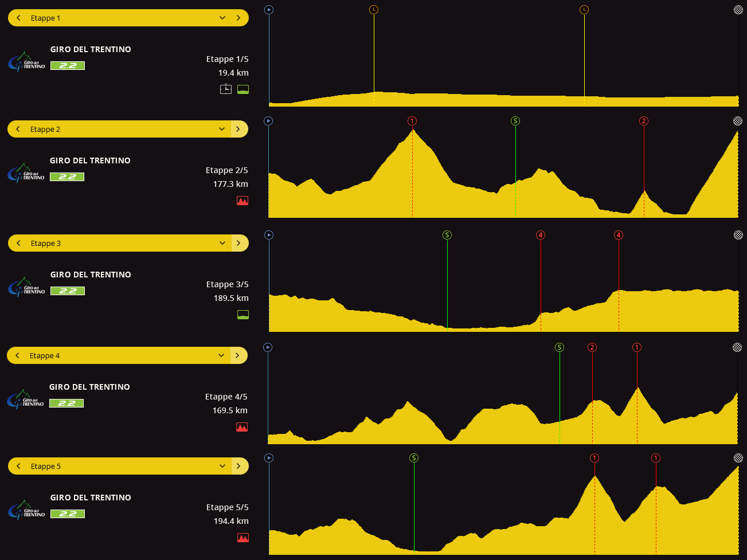This screenshot has width=747, height=560.
Task: Click the sprint S marker on Etappe 5 profile
Action: click(414, 458)
